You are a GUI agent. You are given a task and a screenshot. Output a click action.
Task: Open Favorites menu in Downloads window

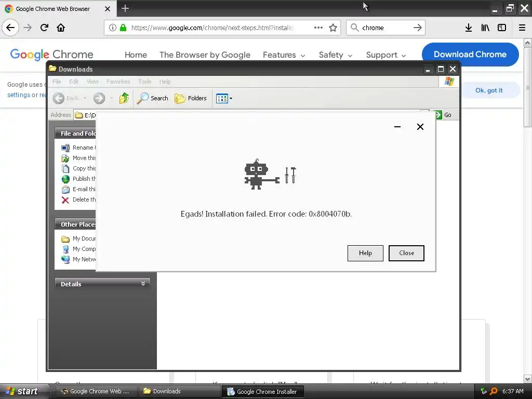point(118,82)
